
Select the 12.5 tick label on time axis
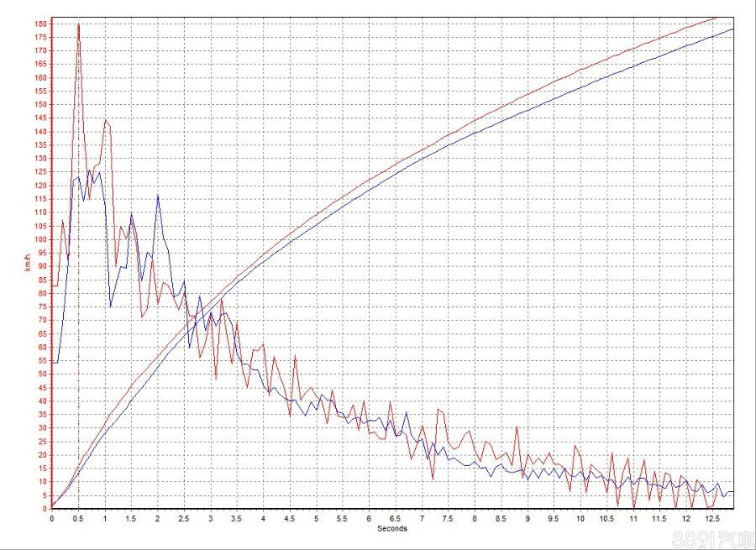pos(711,518)
